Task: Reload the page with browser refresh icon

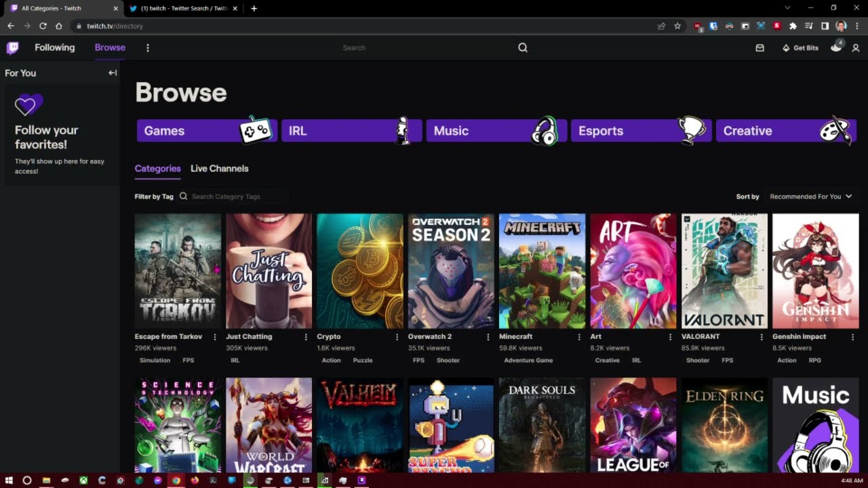Action: (x=43, y=26)
